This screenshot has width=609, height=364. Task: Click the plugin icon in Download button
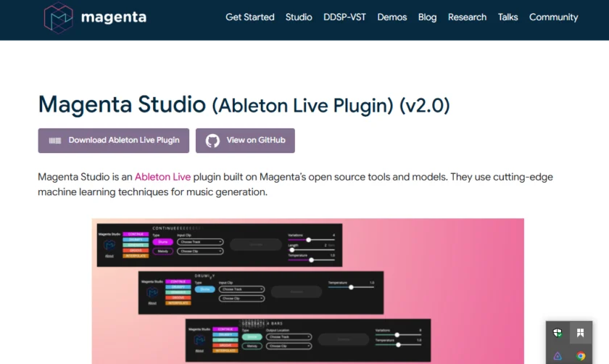pos(55,141)
